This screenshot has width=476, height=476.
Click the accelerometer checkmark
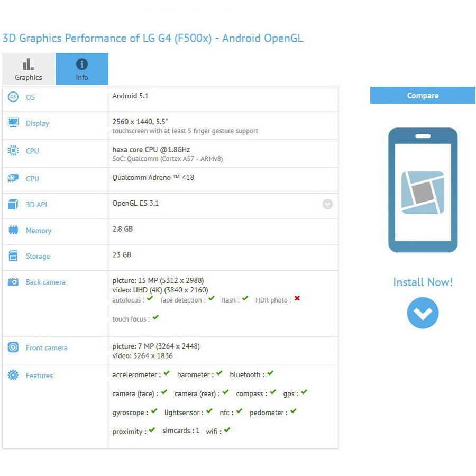[x=167, y=373]
